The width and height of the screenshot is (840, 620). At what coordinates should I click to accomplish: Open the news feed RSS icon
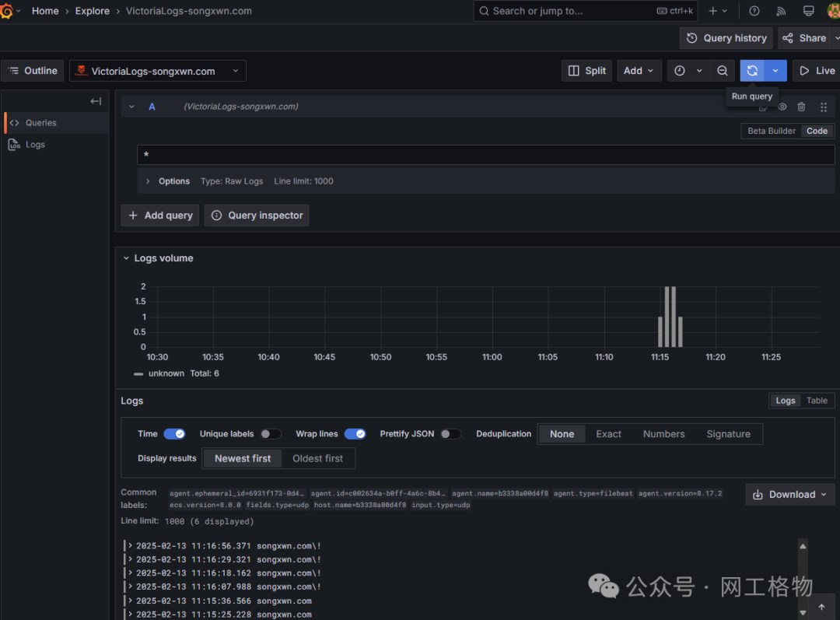coord(781,11)
